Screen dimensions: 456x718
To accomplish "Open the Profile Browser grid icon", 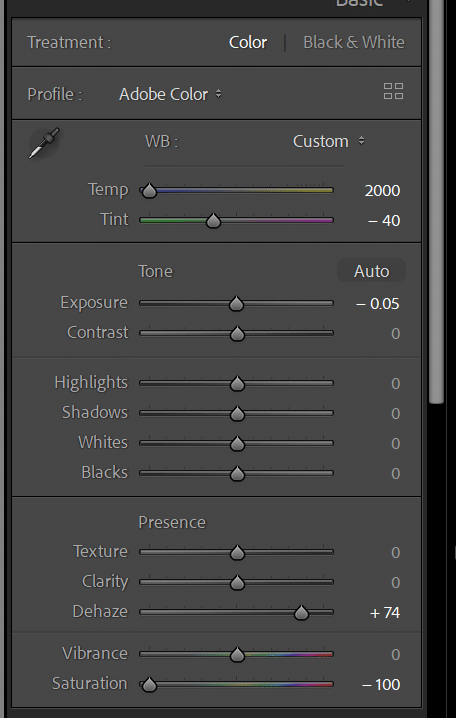I will click(x=393, y=91).
